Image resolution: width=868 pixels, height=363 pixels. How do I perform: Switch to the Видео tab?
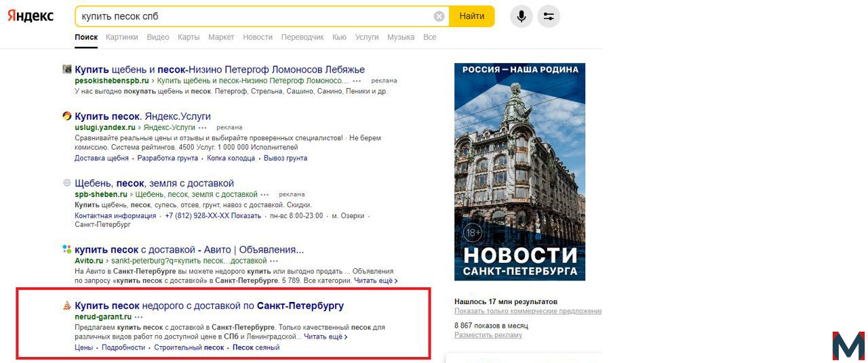click(158, 37)
